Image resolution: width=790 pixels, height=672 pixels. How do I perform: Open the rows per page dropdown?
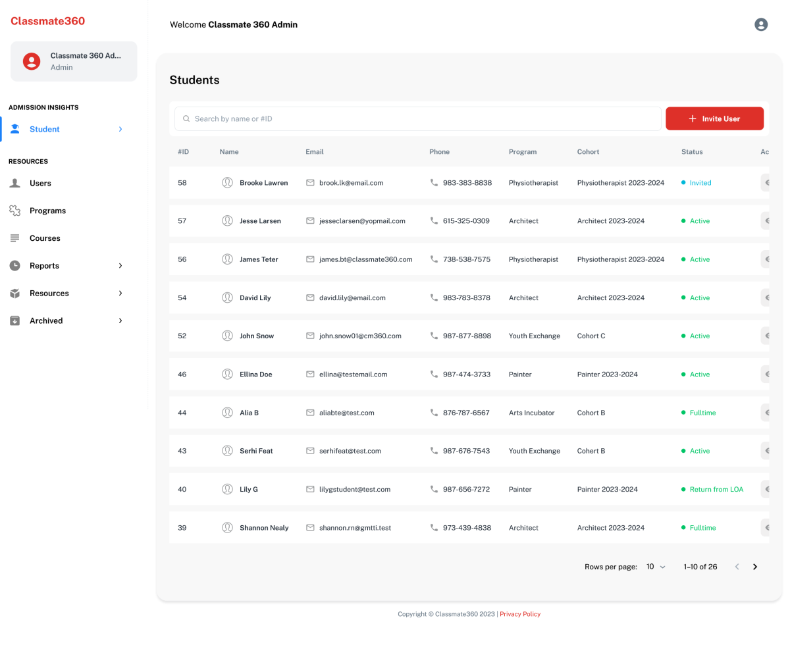[x=656, y=567]
